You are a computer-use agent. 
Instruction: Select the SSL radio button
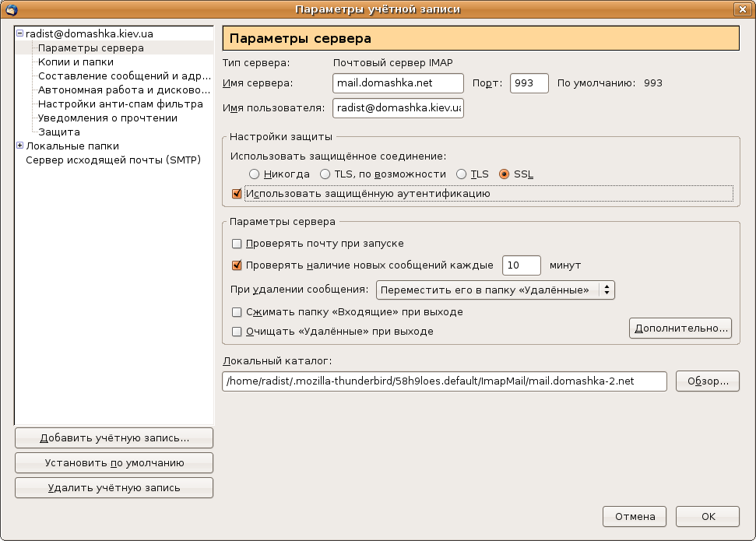[x=504, y=174]
